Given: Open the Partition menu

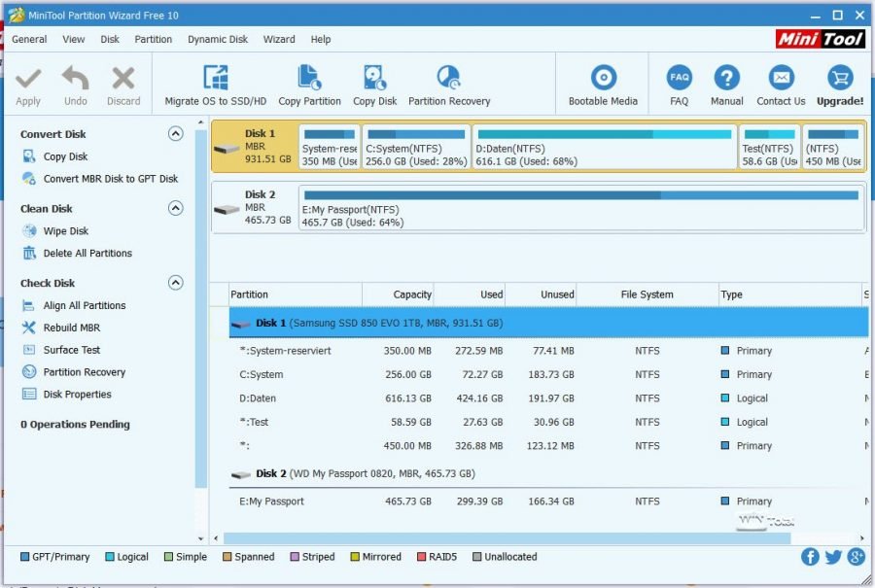Looking at the screenshot, I should 153,39.
